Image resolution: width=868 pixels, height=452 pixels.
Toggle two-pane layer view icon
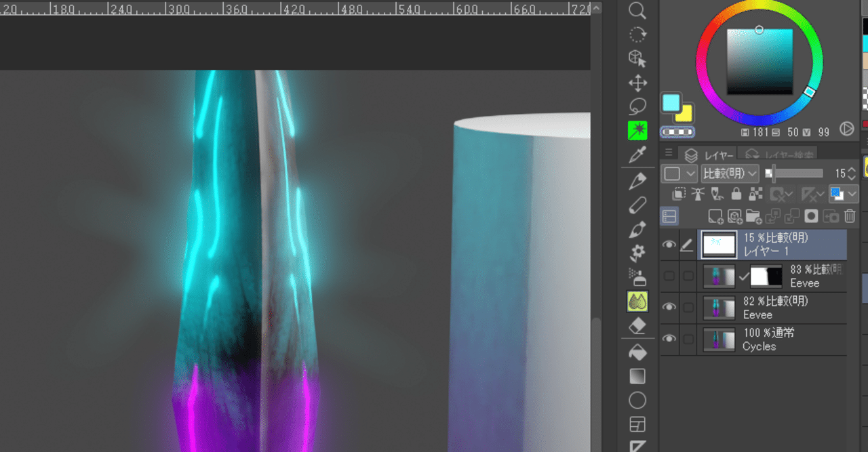(x=669, y=216)
